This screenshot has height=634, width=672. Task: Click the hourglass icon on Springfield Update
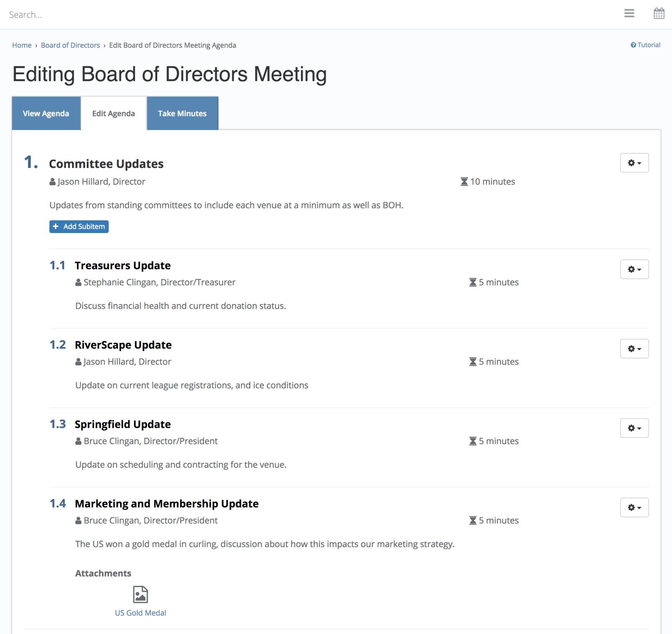pos(472,441)
